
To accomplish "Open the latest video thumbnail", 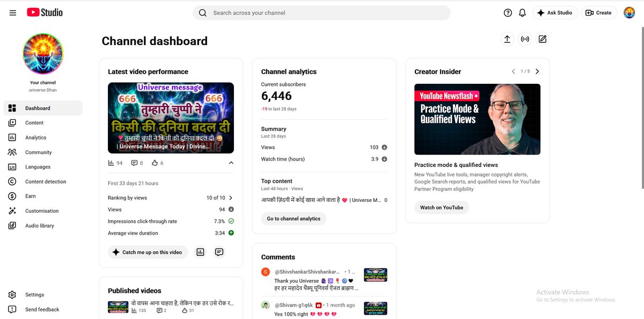I will pos(171,118).
